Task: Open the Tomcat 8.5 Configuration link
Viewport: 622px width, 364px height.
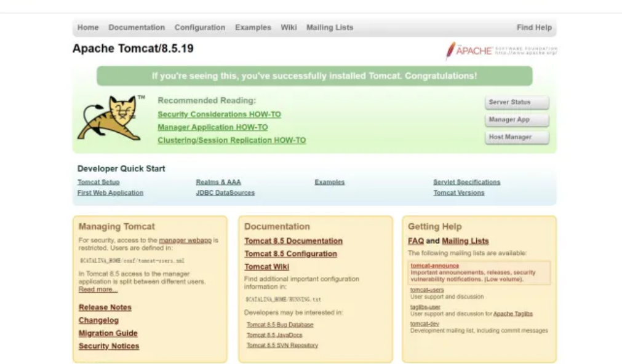Action: click(x=291, y=254)
